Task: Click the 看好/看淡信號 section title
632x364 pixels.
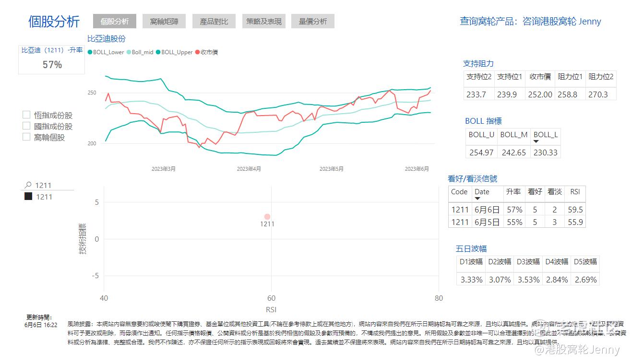Action: tap(473, 178)
